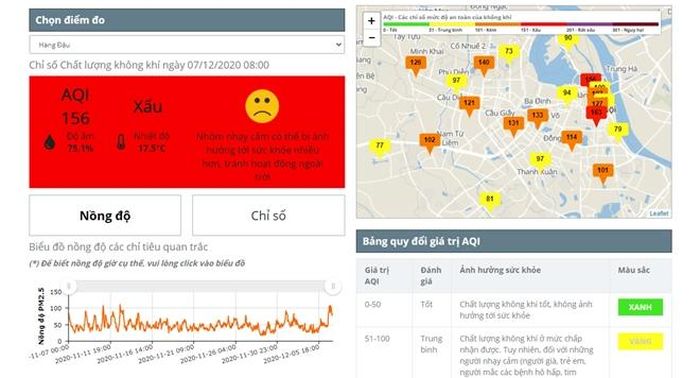Select the yellow 73 AQI marker
700x378 pixels.
coord(508,54)
